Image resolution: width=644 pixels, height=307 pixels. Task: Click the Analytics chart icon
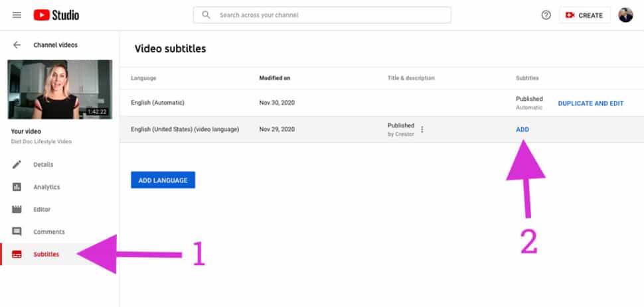17,187
